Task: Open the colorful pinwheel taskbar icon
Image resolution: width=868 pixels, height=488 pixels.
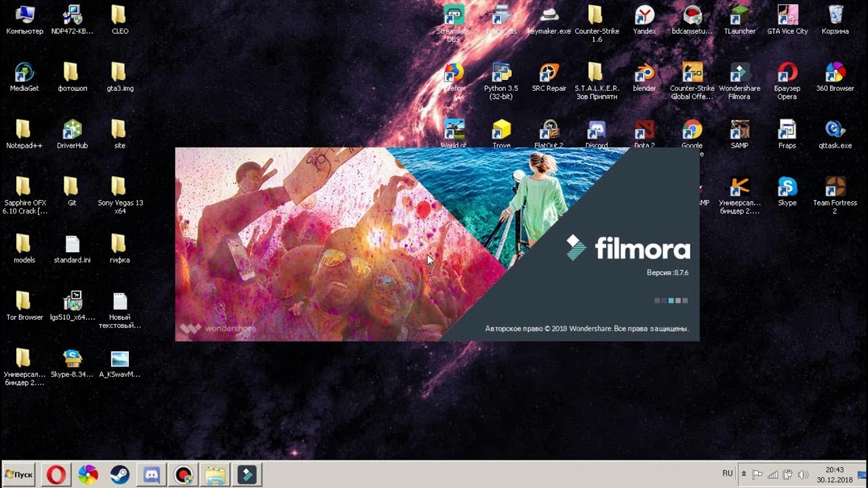Action: (87, 474)
